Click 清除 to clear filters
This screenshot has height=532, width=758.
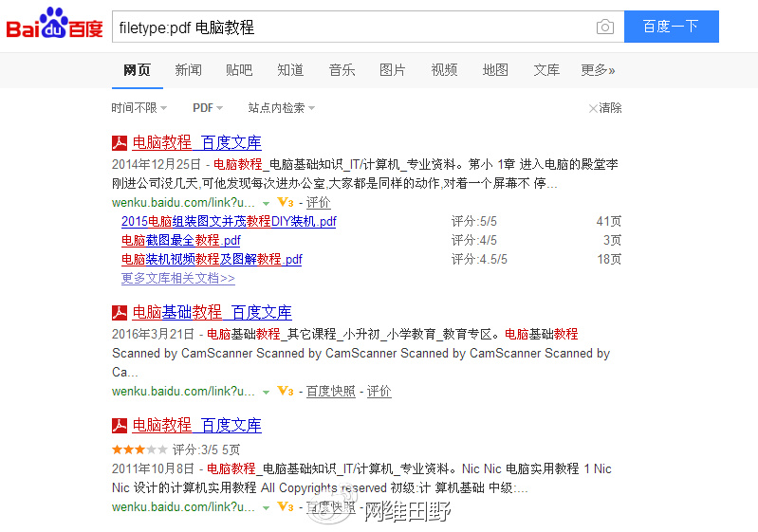coord(611,108)
